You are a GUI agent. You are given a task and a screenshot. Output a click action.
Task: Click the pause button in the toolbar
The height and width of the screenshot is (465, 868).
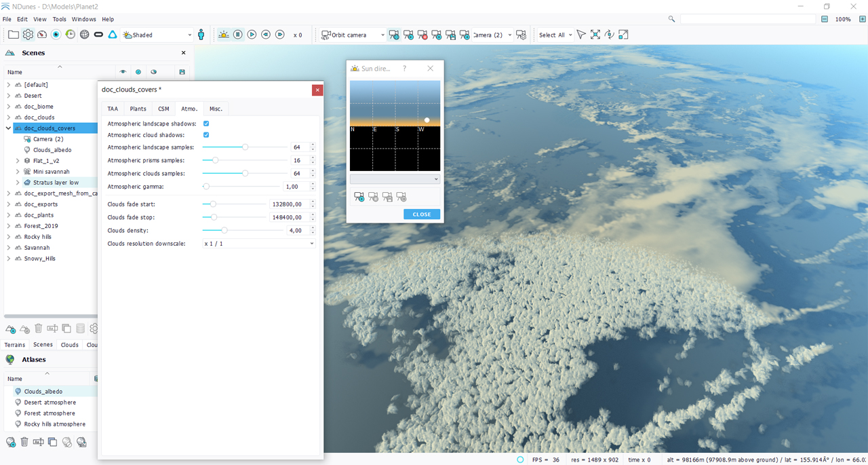[x=238, y=35]
